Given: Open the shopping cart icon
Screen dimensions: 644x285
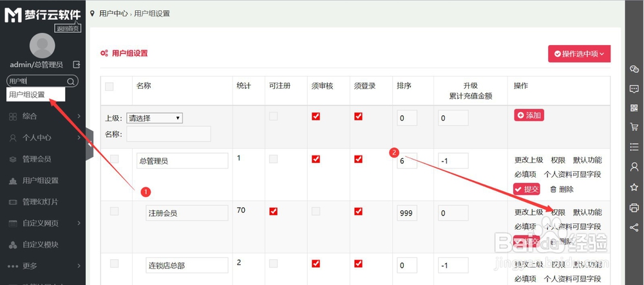Looking at the screenshot, I should coord(634,127).
